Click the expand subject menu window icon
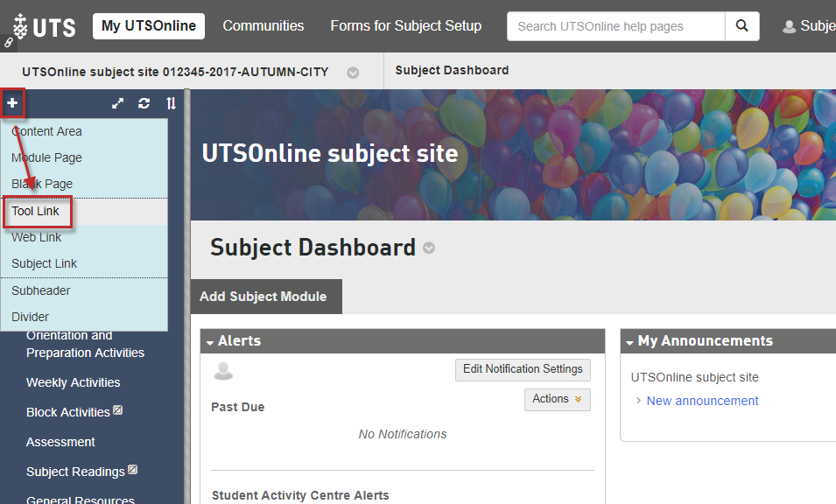This screenshot has width=836, height=504. coord(118,103)
